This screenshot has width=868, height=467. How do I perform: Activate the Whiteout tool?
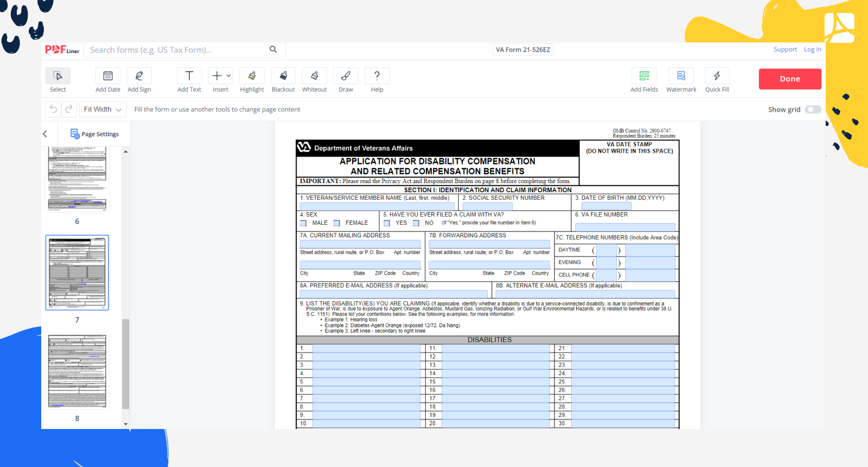(x=314, y=76)
